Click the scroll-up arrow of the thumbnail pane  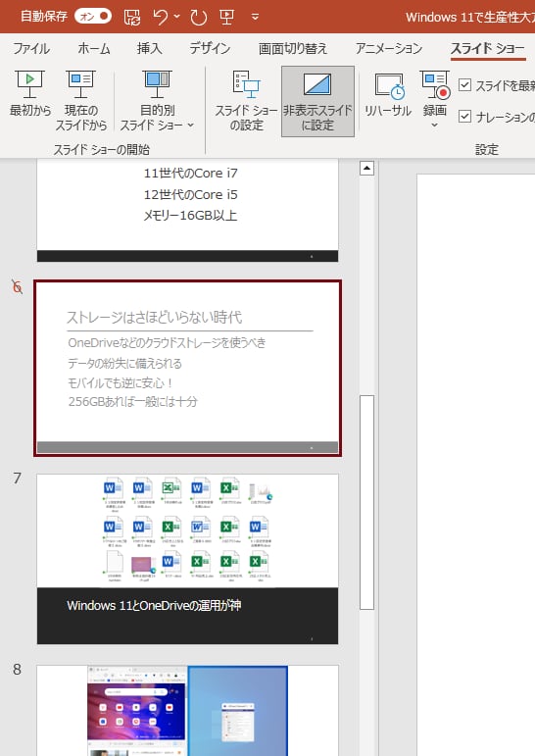coord(366,169)
